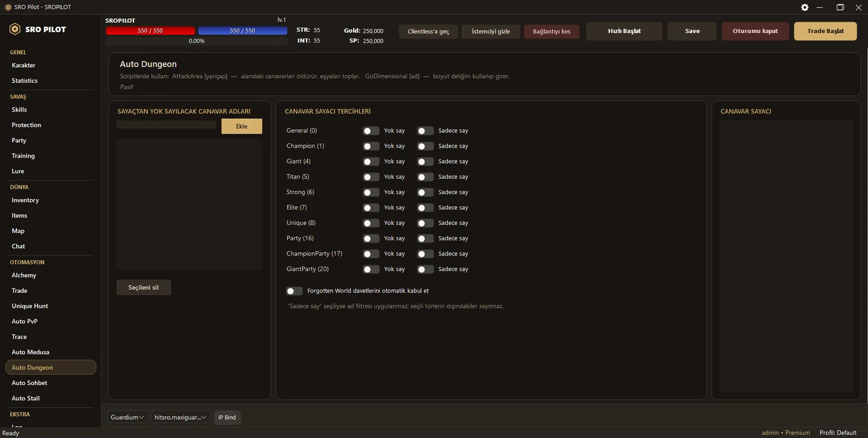868x438 pixels.
Task: Toggle Yok say for ChampionParty (17)
Action: point(371,254)
